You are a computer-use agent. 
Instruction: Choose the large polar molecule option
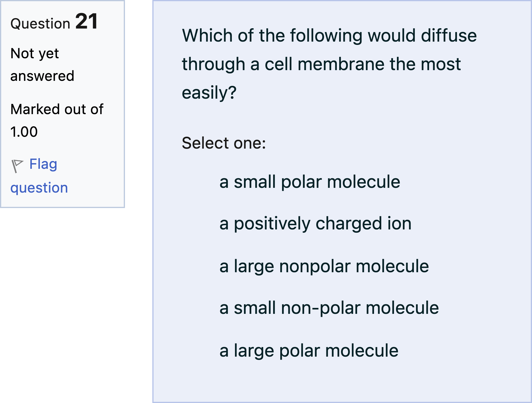pos(309,350)
